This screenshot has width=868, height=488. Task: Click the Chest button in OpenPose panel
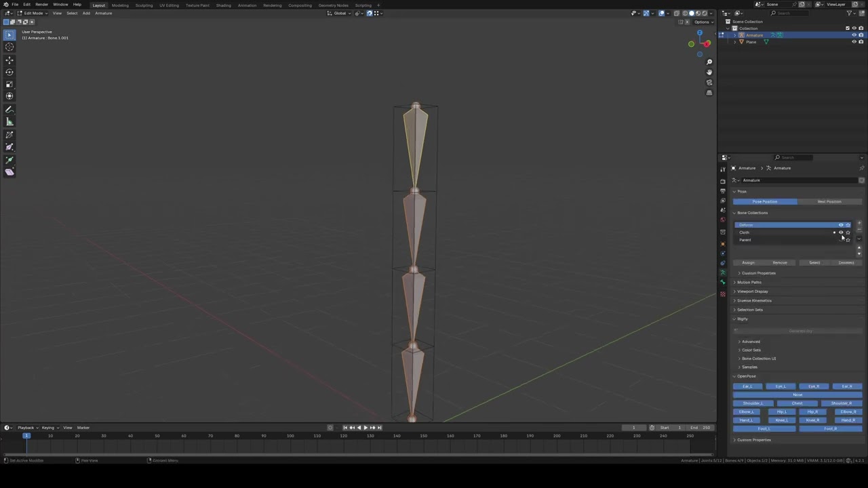pos(797,403)
